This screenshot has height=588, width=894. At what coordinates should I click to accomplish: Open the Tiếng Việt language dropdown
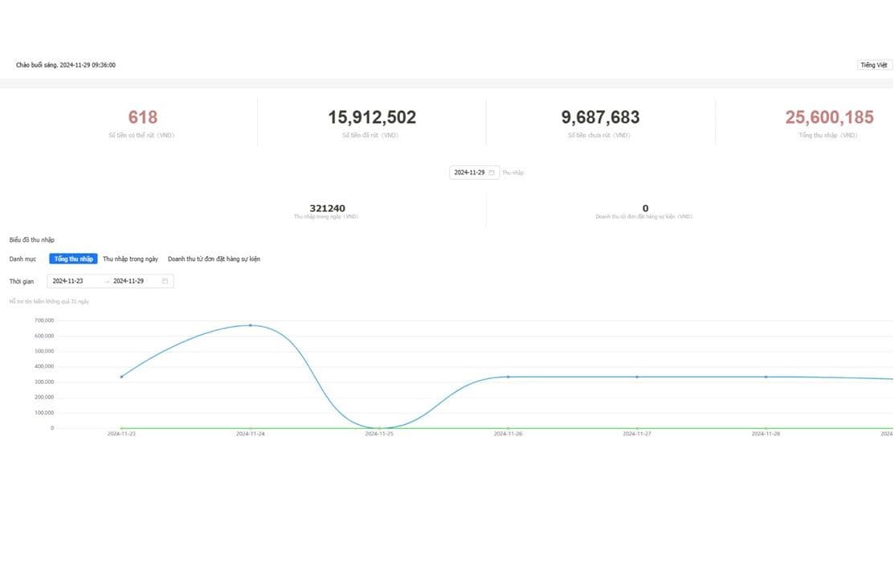click(x=873, y=65)
